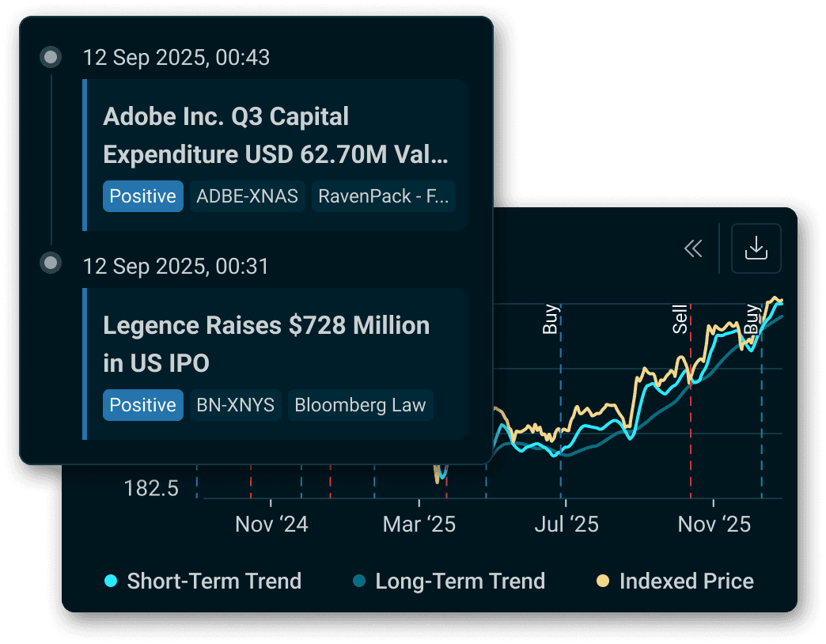The height and width of the screenshot is (644, 826).
Task: Select the Bloomberg Law source tag
Action: 360,405
